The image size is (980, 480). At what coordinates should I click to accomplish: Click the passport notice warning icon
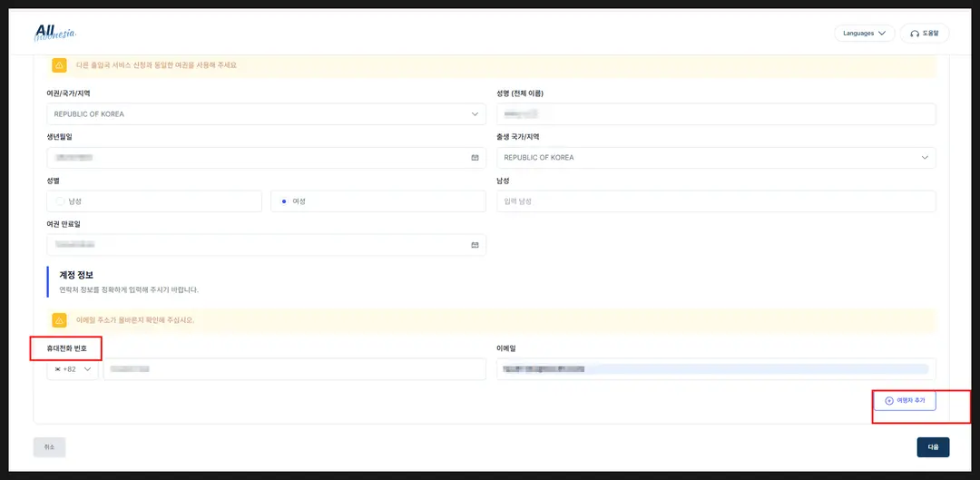tap(59, 65)
